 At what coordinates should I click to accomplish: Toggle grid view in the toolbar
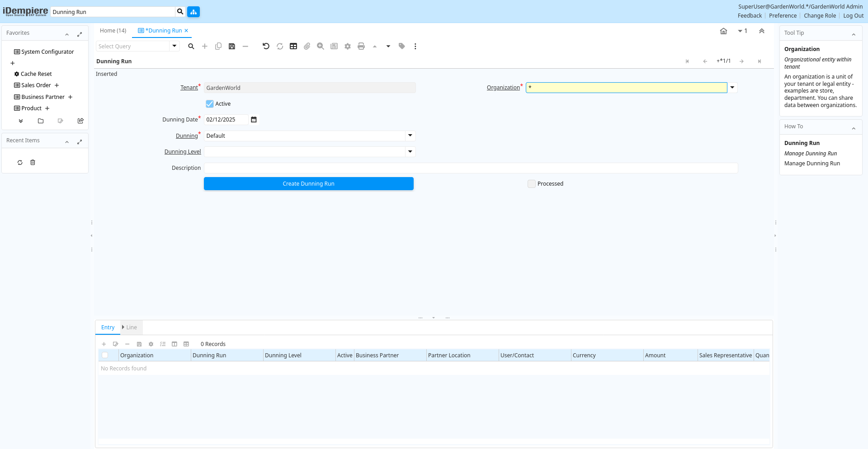[x=293, y=47]
